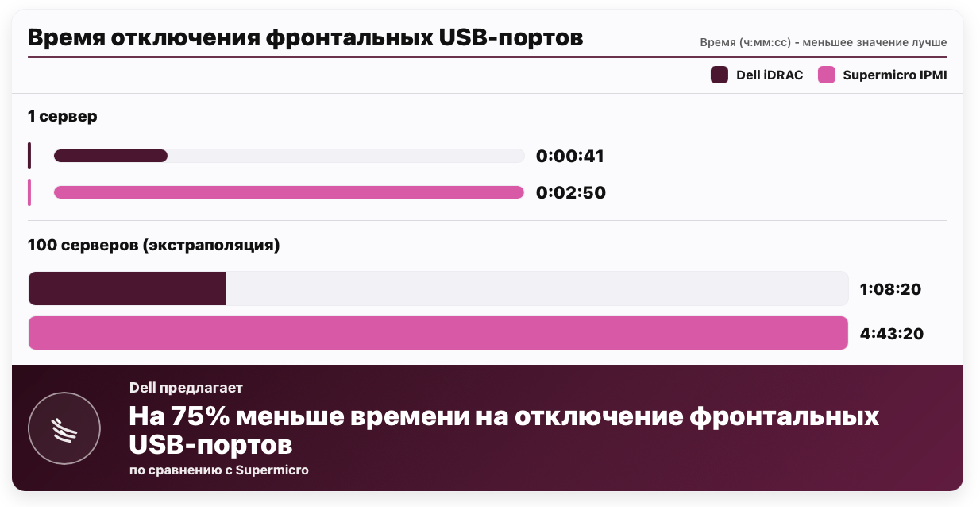The width and height of the screenshot is (980, 507).
Task: Click the 1:08:20 time value
Action: [x=890, y=289]
